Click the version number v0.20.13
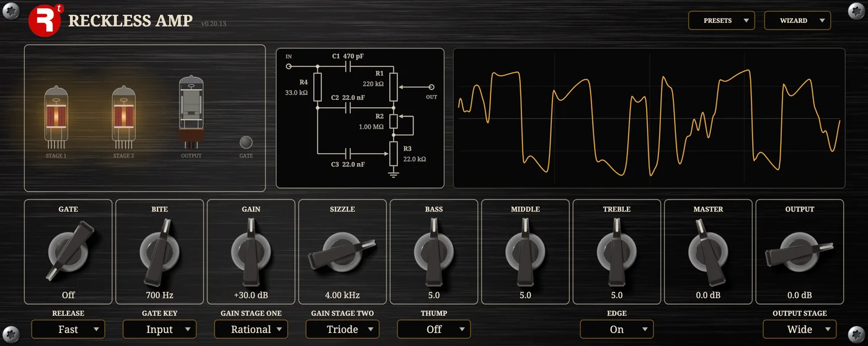This screenshot has width=868, height=346. click(x=214, y=24)
